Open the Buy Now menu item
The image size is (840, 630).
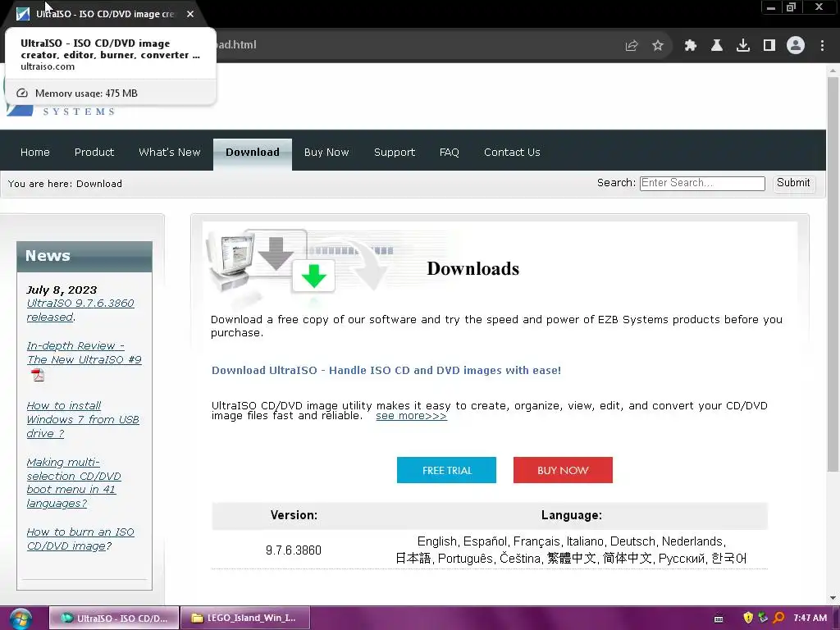pos(326,153)
